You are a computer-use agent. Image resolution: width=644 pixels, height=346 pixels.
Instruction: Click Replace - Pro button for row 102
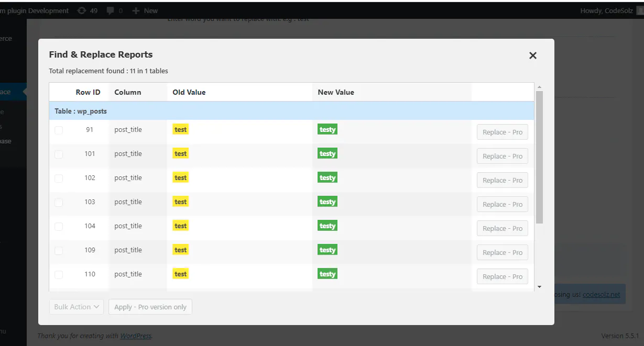tap(503, 180)
